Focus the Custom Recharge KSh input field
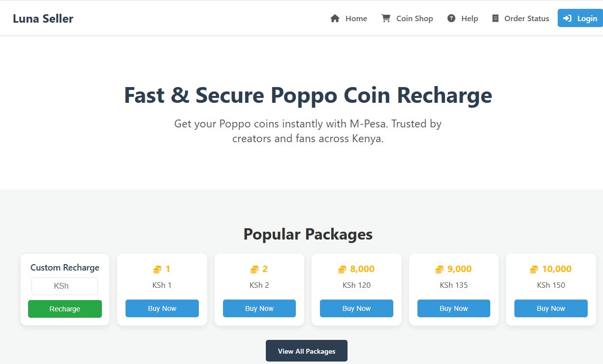The image size is (603, 364). point(64,286)
